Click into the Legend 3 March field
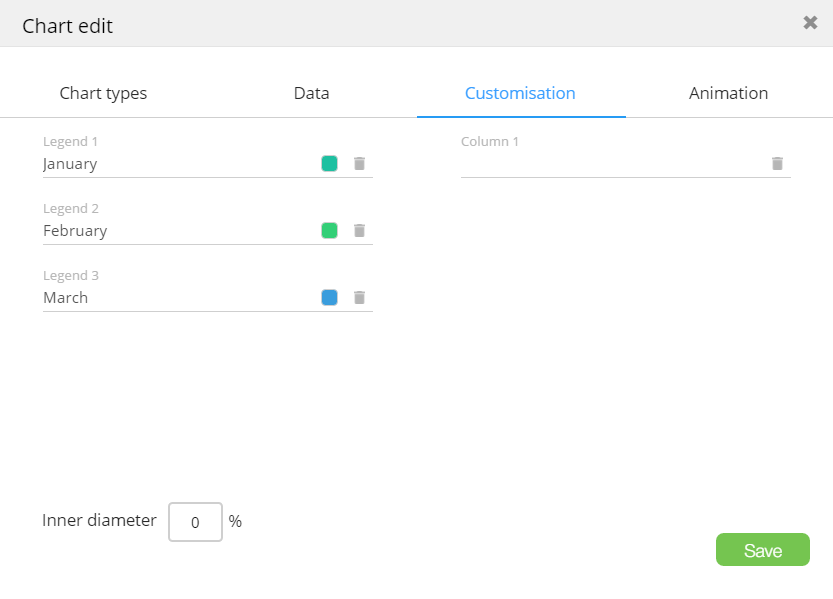 pyautogui.click(x=175, y=298)
